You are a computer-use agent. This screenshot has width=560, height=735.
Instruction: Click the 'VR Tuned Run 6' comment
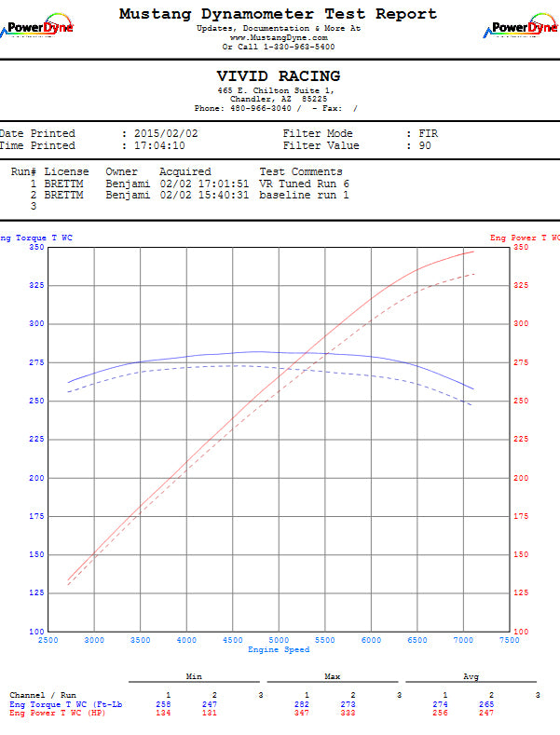coord(305,184)
